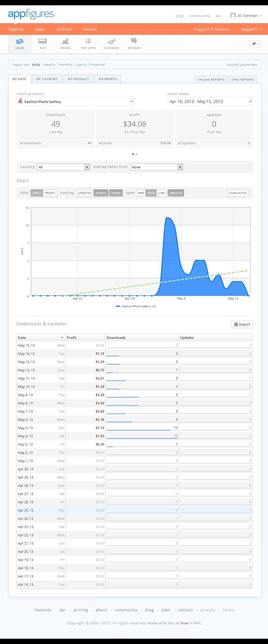Switch to Payments tab

pyautogui.click(x=108, y=79)
